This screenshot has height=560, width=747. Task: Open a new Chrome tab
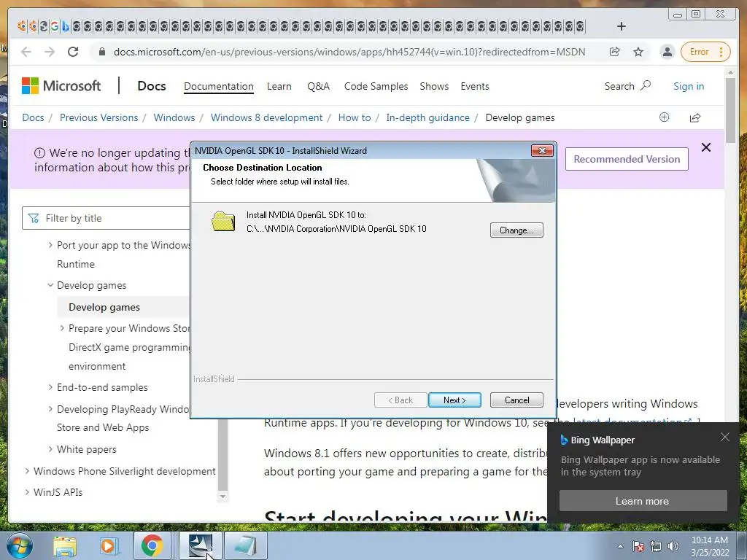pos(622,26)
